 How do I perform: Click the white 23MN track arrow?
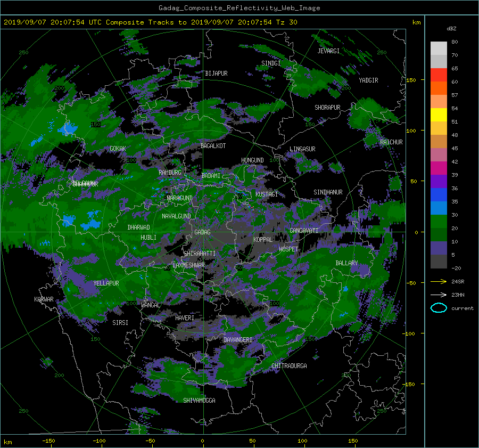439,295
